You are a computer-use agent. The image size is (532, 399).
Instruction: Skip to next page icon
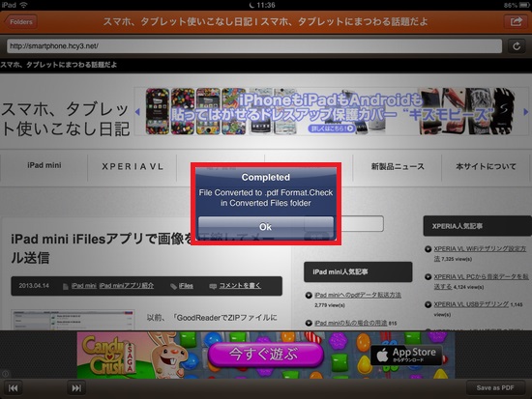tap(76, 387)
